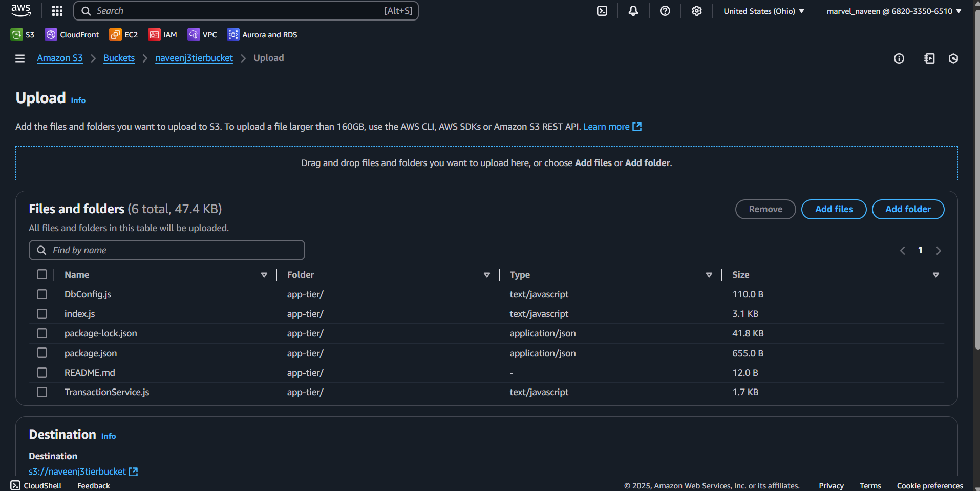Open the Learn more link
Viewport: 980px width, 491px height.
coord(607,127)
